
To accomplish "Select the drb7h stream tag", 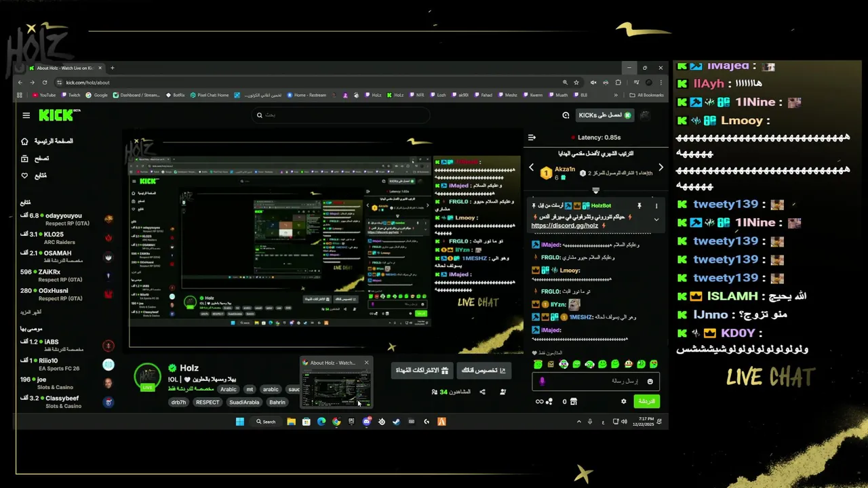I will coord(178,402).
